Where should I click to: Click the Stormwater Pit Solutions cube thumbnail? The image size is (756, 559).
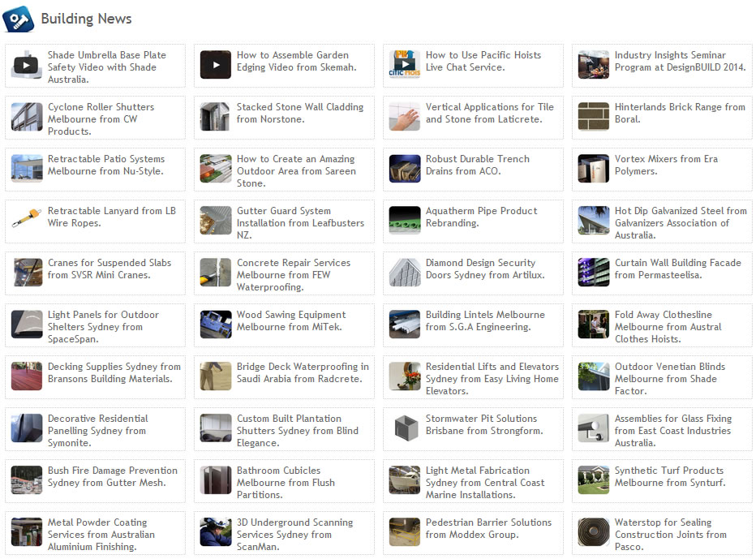tap(405, 428)
